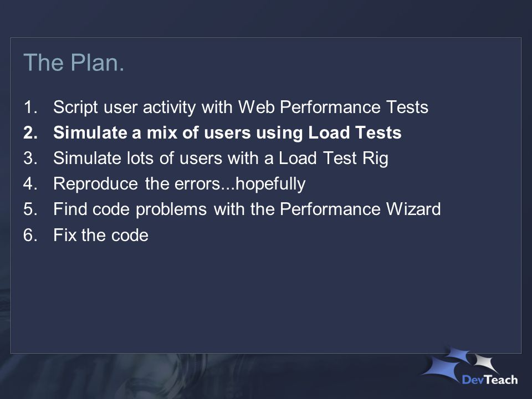Click the words 'Performance Wizard' in item five
Image resolution: width=532 pixels, height=399 pixels.
pos(360,209)
